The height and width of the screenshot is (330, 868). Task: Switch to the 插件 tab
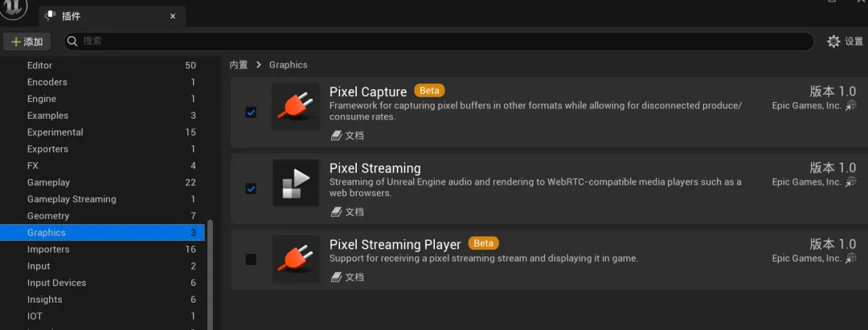coord(113,16)
